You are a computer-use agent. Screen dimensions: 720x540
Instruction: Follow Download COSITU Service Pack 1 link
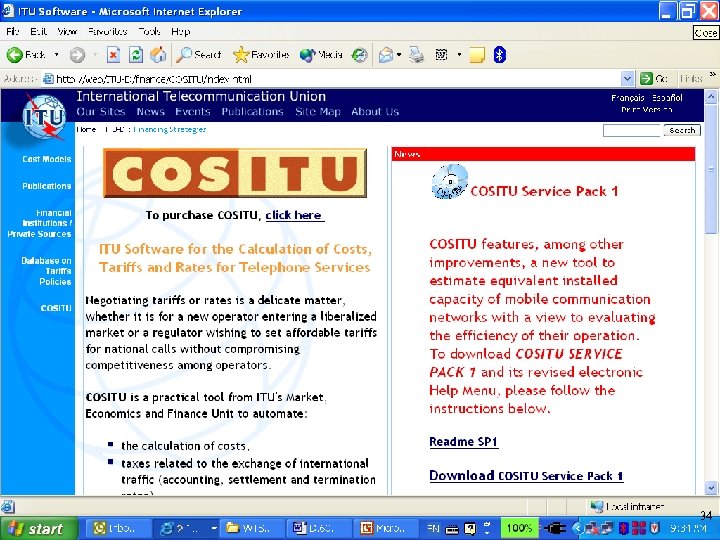(x=526, y=476)
